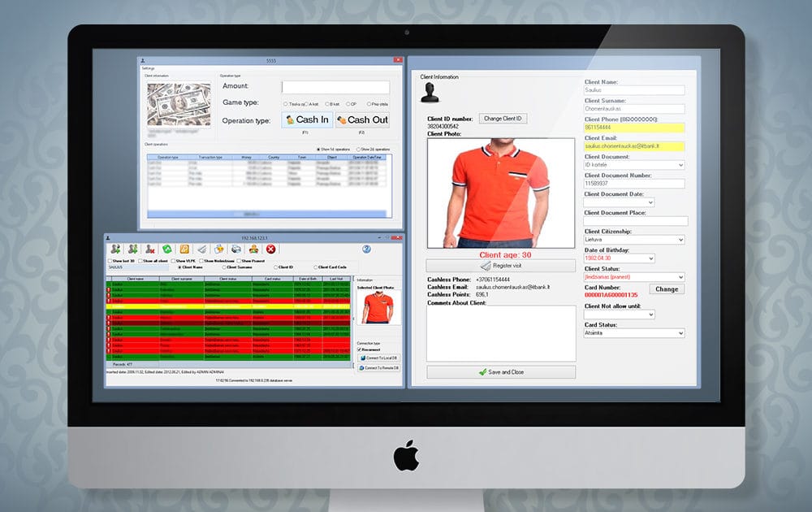Toggle the Reconnect checkbox

pyautogui.click(x=360, y=349)
